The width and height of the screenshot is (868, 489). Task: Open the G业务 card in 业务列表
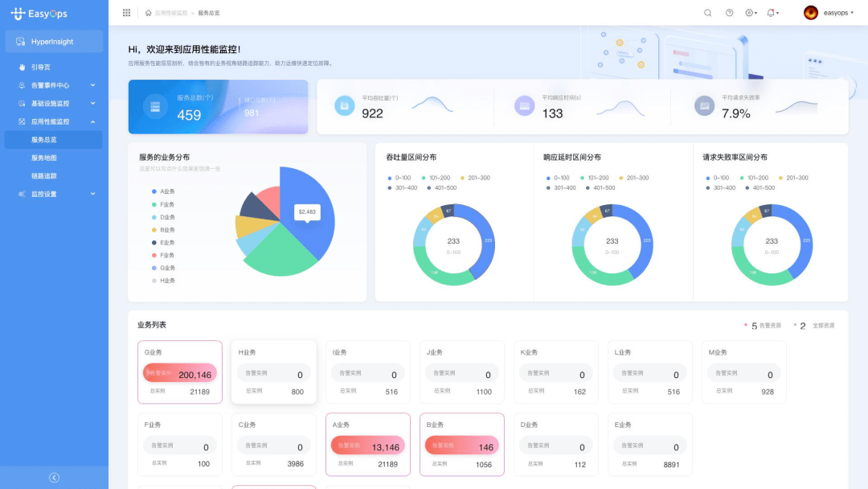(x=180, y=370)
